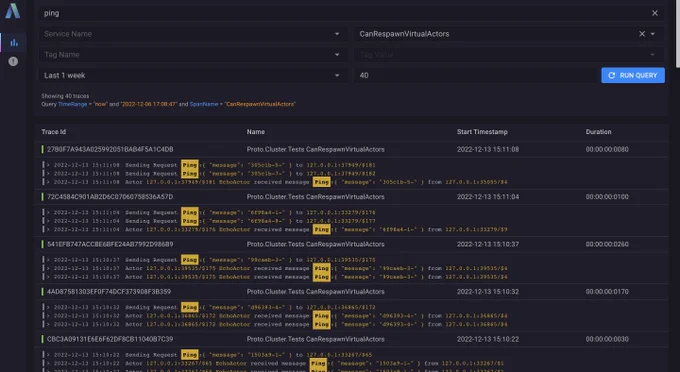Open the Tag Name dropdown
The width and height of the screenshot is (680, 372).
pos(193,55)
